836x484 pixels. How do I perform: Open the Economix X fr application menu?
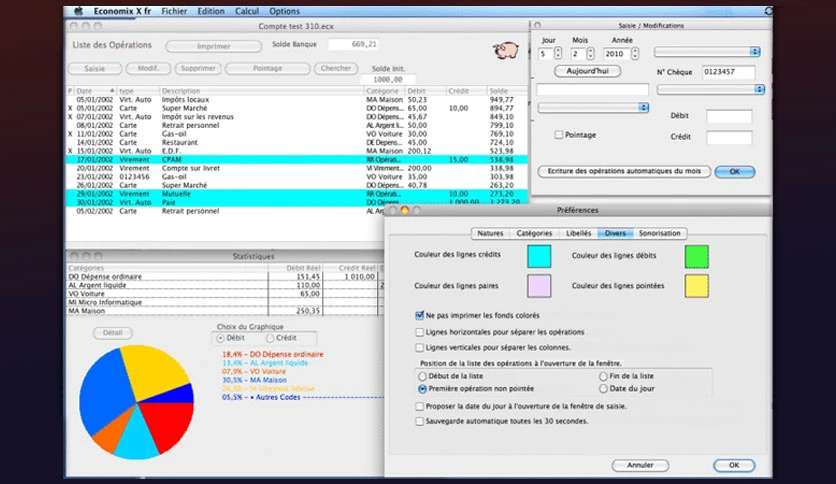point(122,11)
